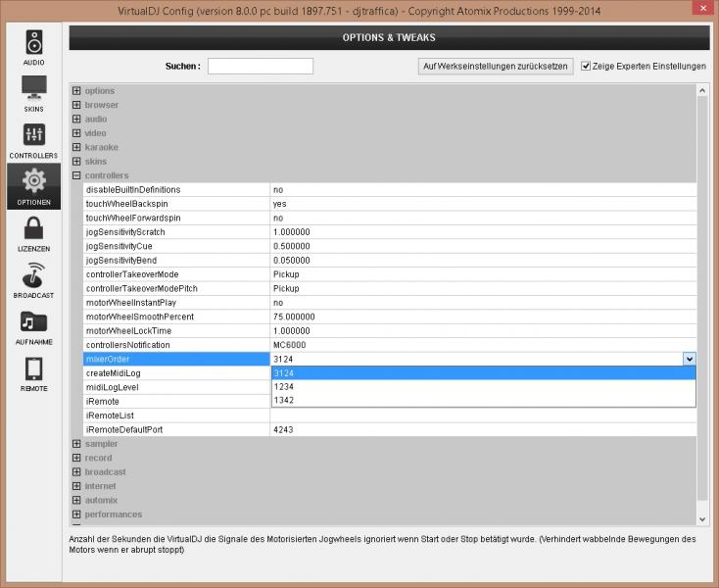Click the 4243 port value

(283, 430)
